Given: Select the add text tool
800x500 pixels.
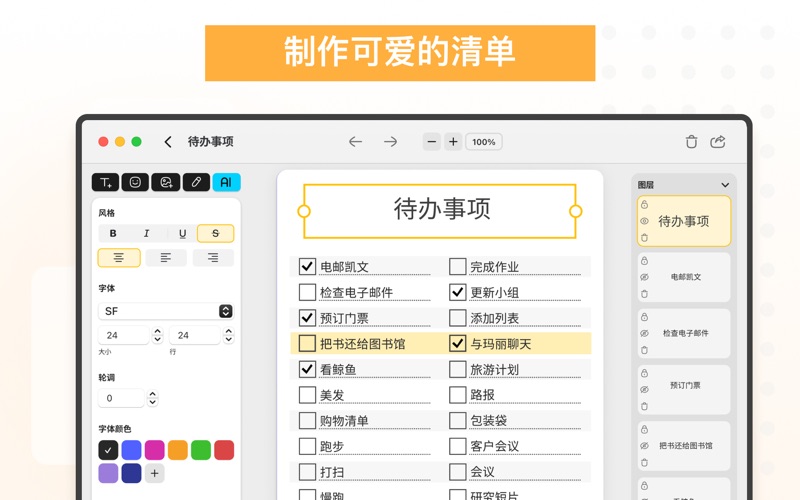Looking at the screenshot, I should point(105,182).
